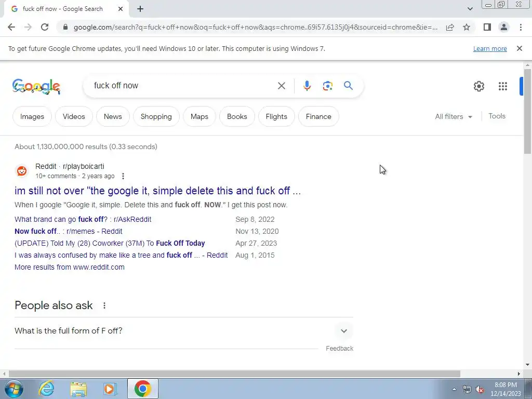Image resolution: width=532 pixels, height=399 pixels.
Task: Open options for the Reddit result
Action: pyautogui.click(x=123, y=176)
